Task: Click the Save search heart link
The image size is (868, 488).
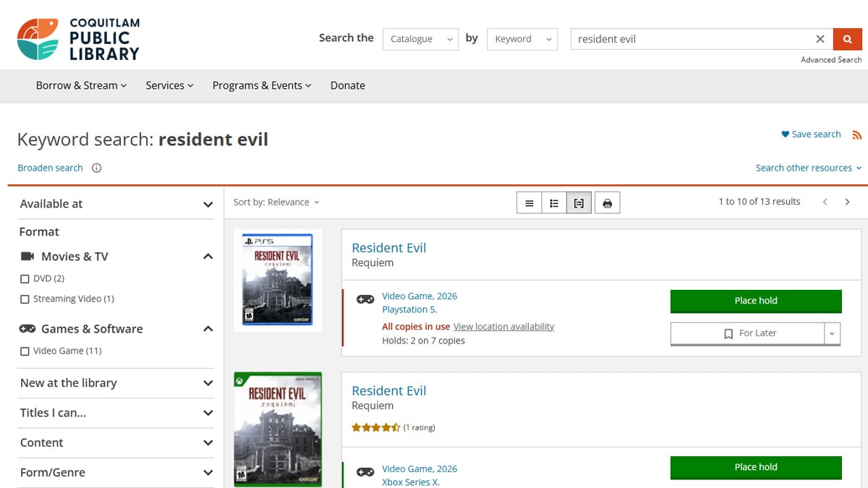Action: coord(811,134)
